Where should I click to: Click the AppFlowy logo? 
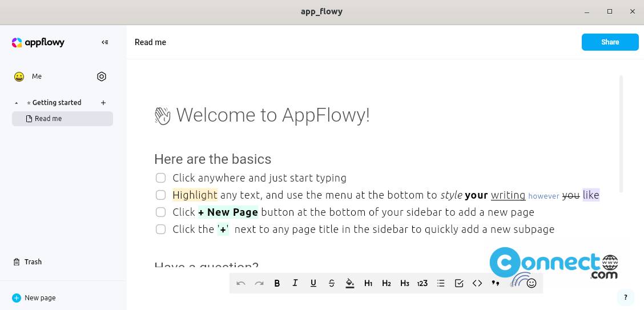38,42
